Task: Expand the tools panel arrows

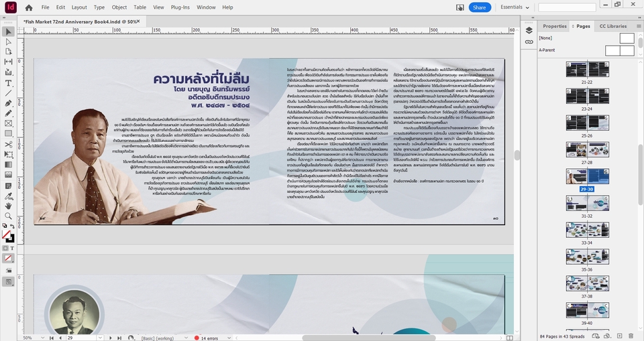Action: (4, 17)
